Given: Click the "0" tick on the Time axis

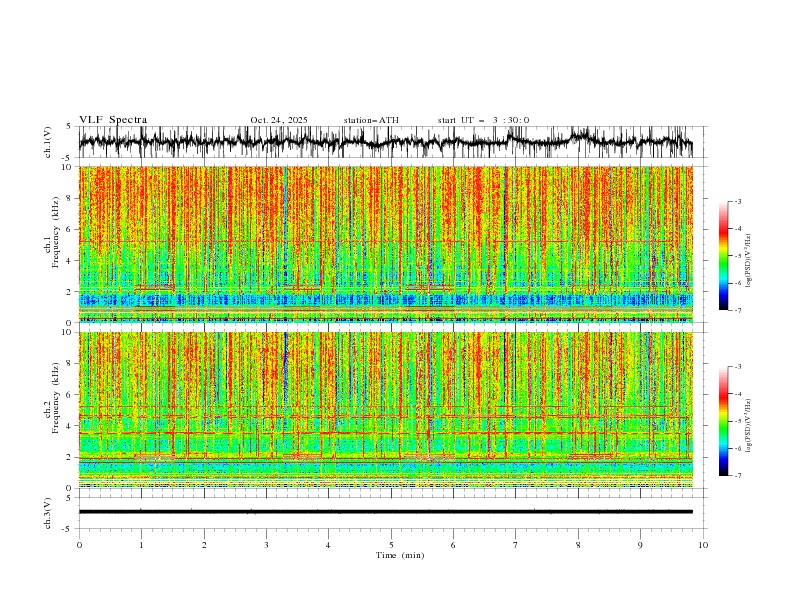Looking at the screenshot, I should pos(79,545).
